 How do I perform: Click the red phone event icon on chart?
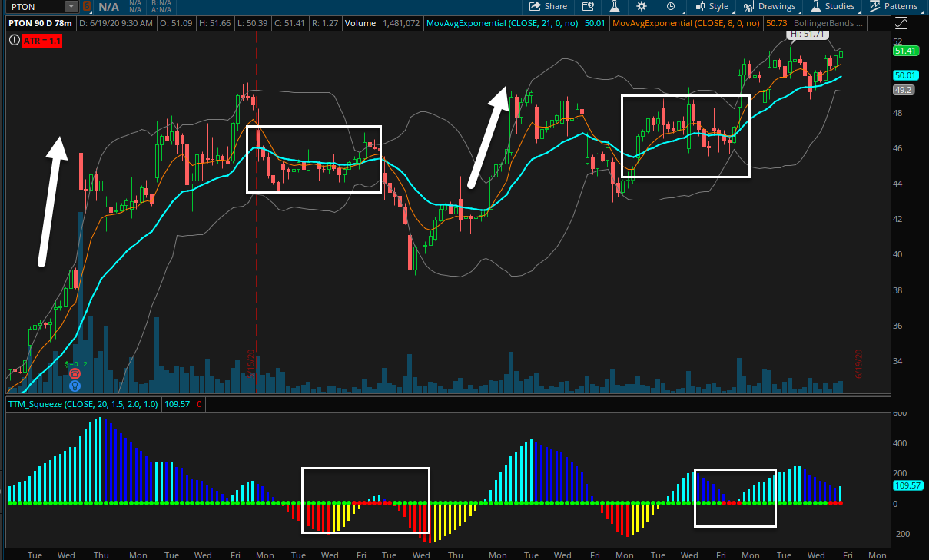75,373
